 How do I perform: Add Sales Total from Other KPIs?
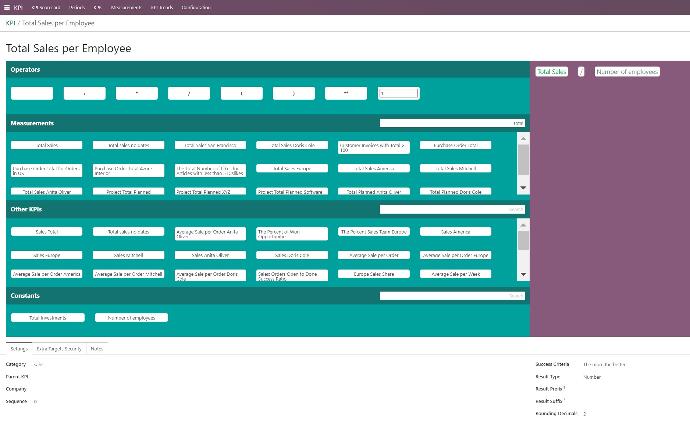(47, 231)
